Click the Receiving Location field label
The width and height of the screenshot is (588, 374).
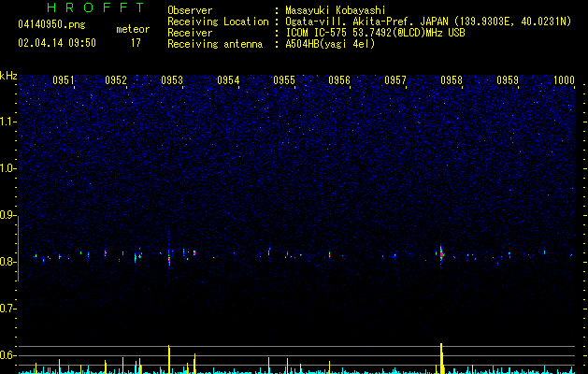pyautogui.click(x=218, y=22)
